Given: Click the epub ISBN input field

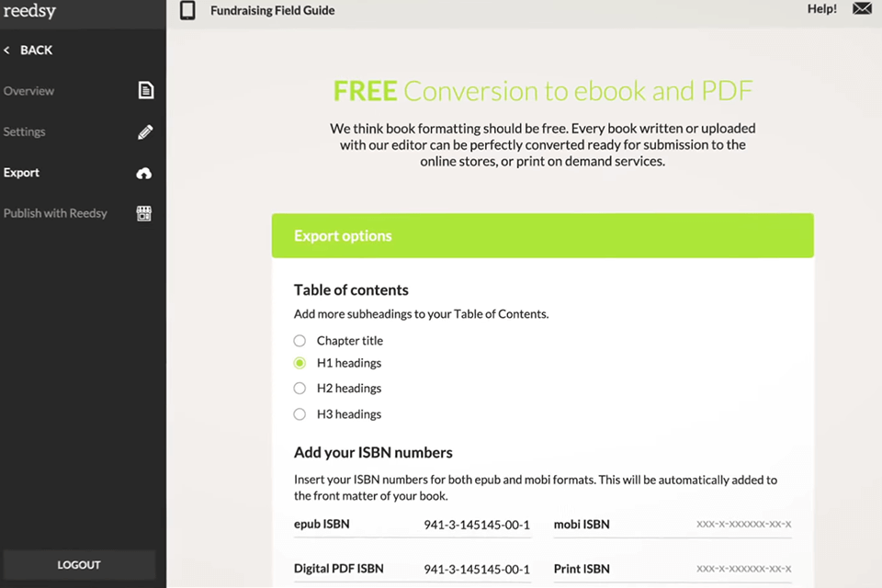Looking at the screenshot, I should [476, 525].
